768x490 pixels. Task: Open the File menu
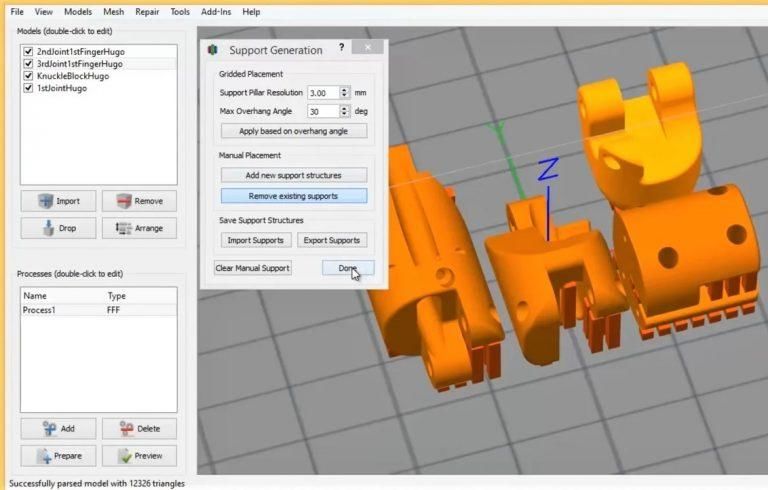(17, 12)
